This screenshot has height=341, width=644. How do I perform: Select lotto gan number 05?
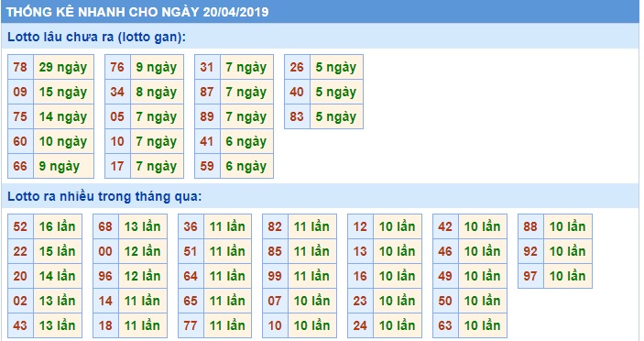pos(117,116)
